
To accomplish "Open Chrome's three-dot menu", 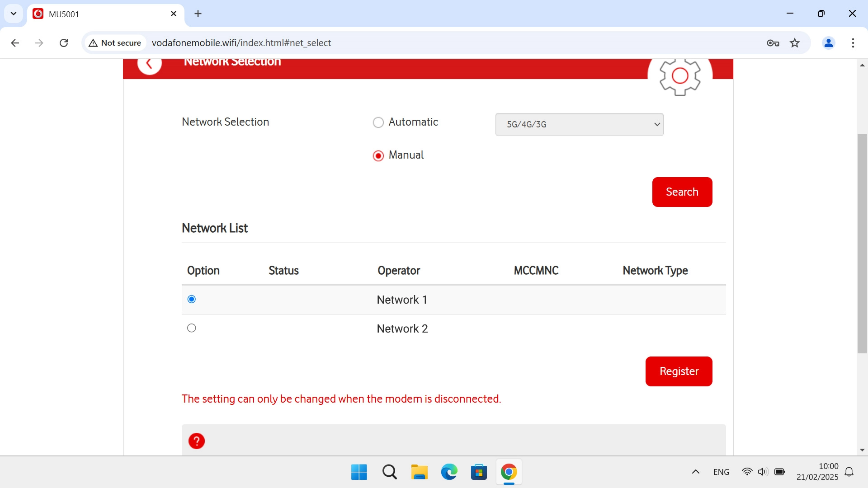I will click(x=853, y=42).
